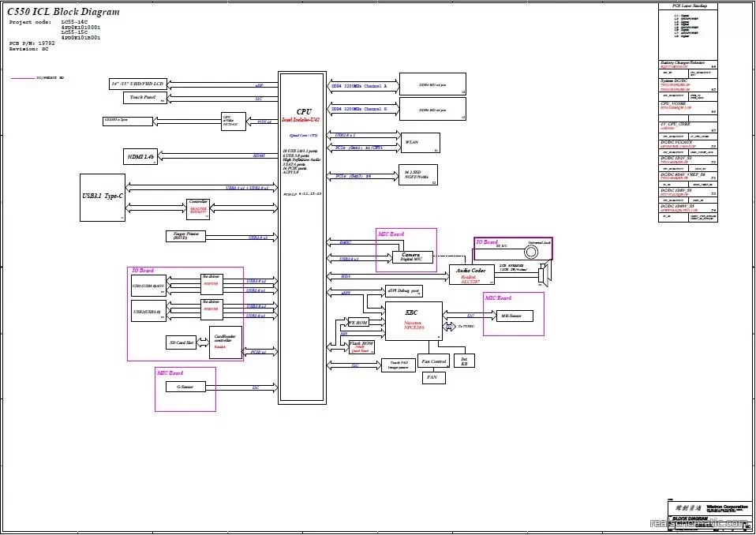The height and width of the screenshot is (535, 756).
Task: Click the KBC Nuvoton block
Action: click(x=414, y=321)
